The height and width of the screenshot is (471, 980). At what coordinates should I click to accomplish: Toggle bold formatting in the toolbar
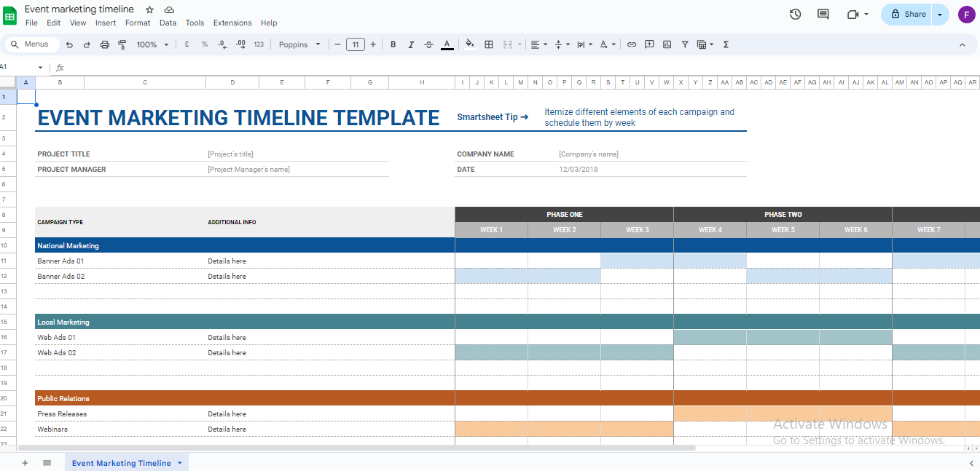tap(393, 44)
